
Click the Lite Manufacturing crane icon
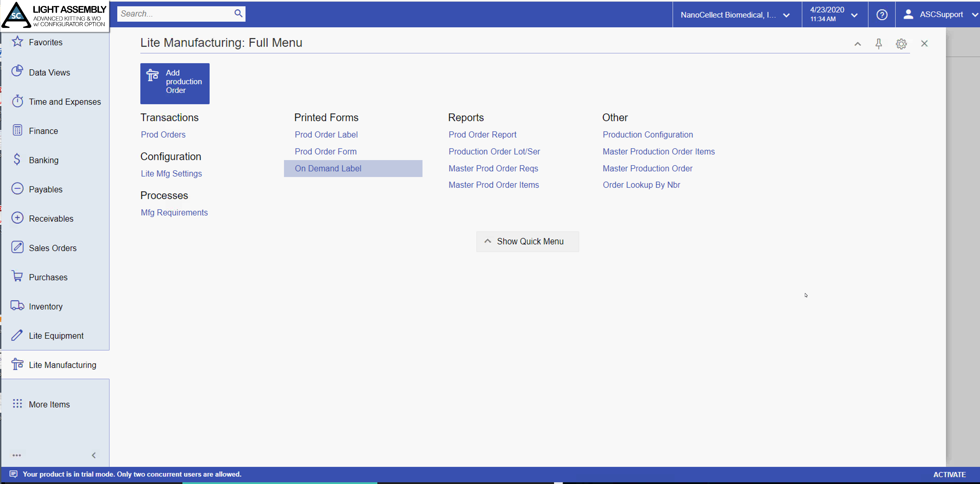(x=17, y=364)
